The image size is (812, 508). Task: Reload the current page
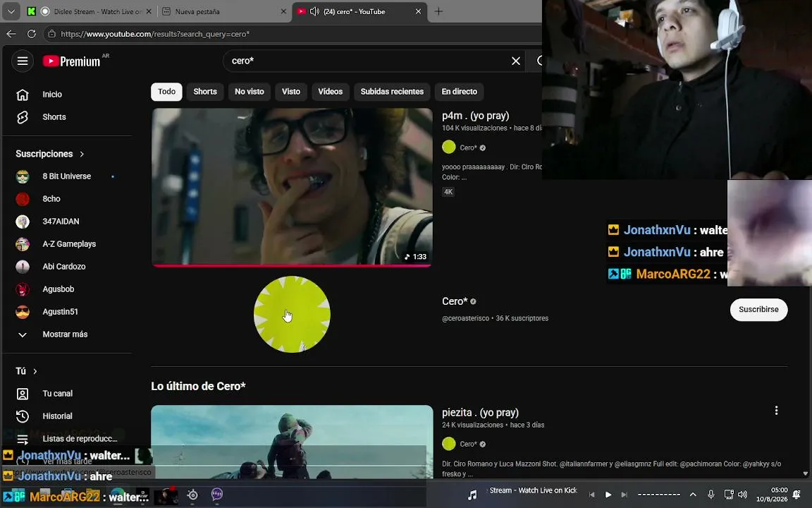[32, 34]
